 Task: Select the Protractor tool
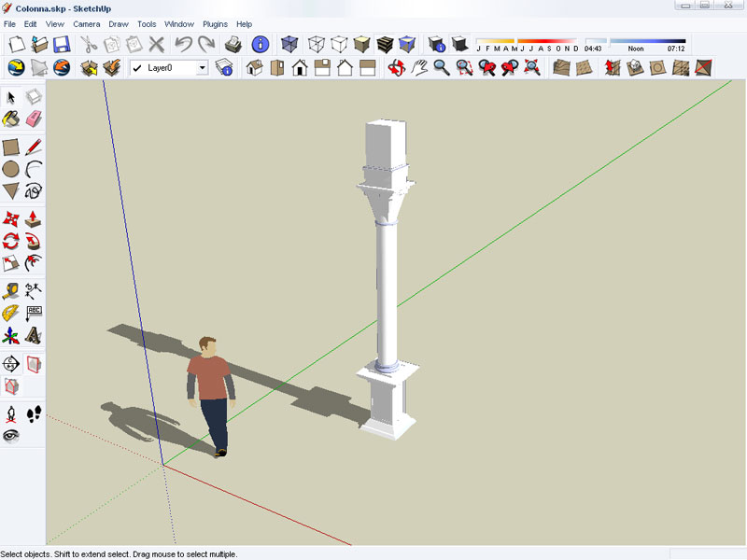point(11,313)
